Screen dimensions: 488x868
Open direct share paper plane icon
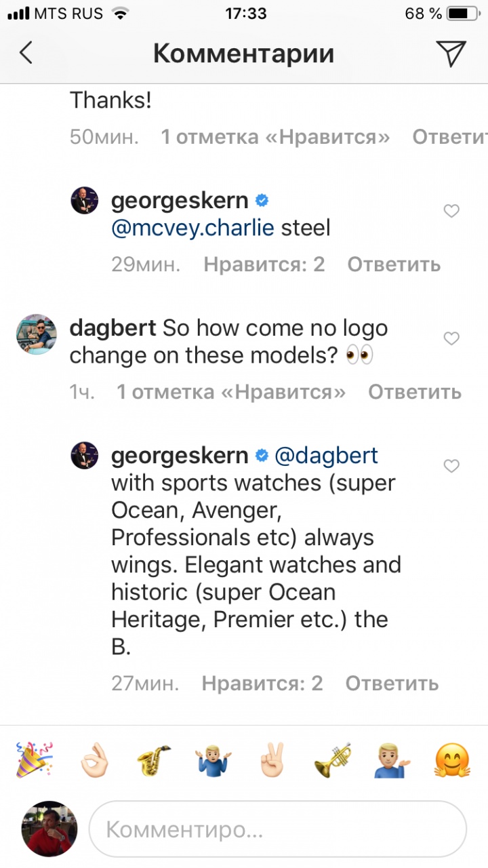coord(451,54)
